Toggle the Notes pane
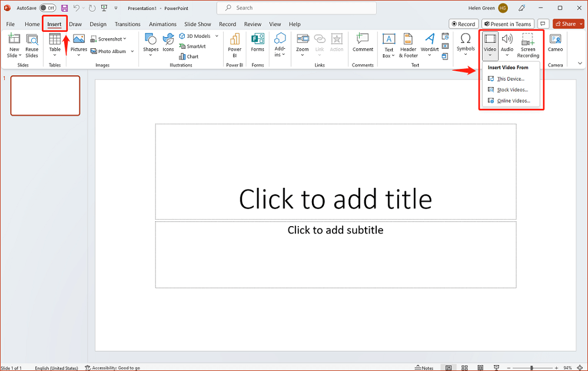Screen dimensions: 588x371 pos(424,367)
